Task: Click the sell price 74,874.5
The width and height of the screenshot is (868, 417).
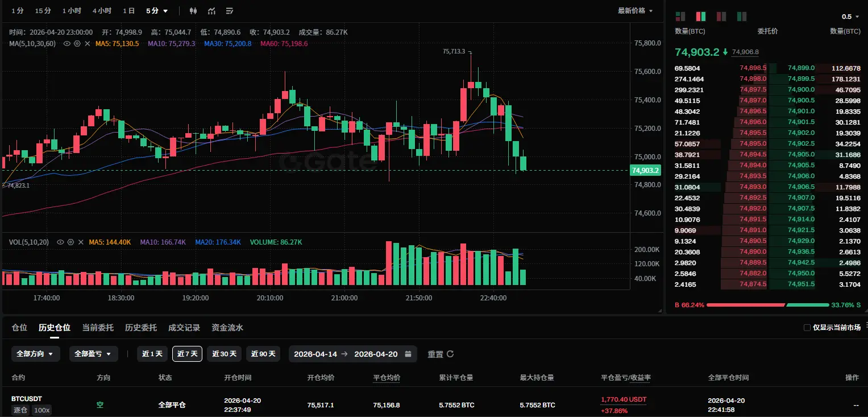Action: 753,284
